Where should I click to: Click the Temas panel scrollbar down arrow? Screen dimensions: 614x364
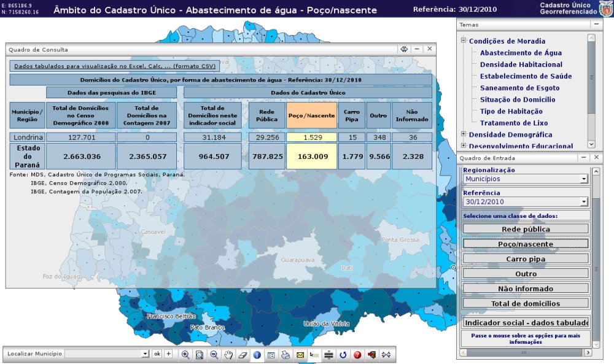click(591, 144)
